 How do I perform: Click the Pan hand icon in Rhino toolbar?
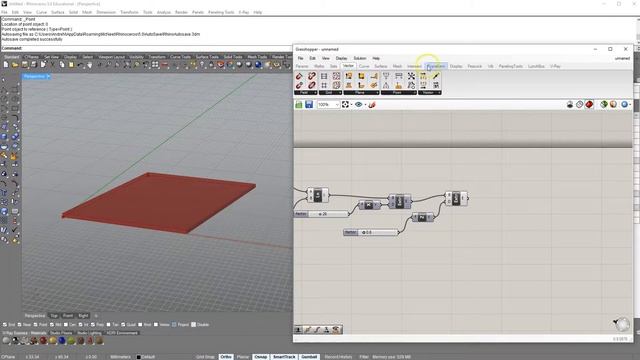[x=89, y=64]
